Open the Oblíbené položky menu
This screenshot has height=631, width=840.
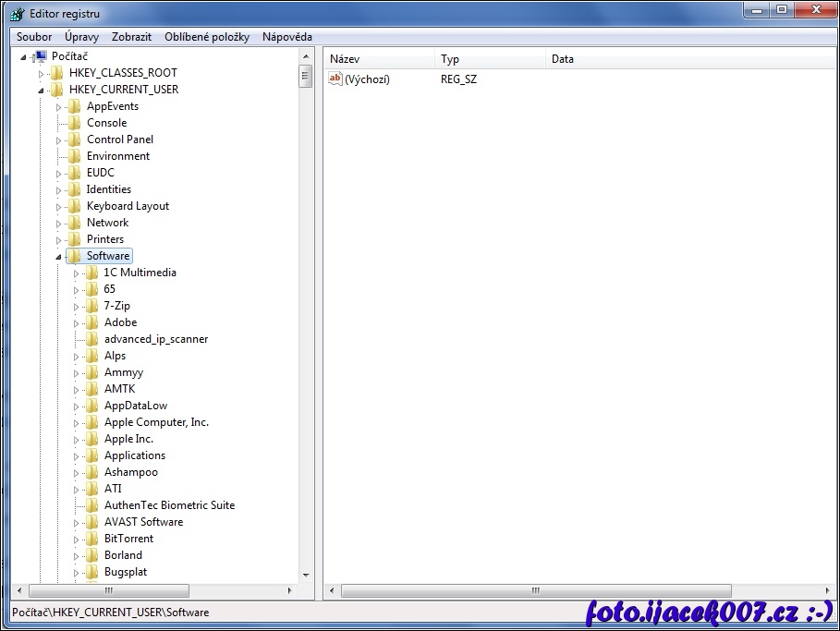point(207,37)
